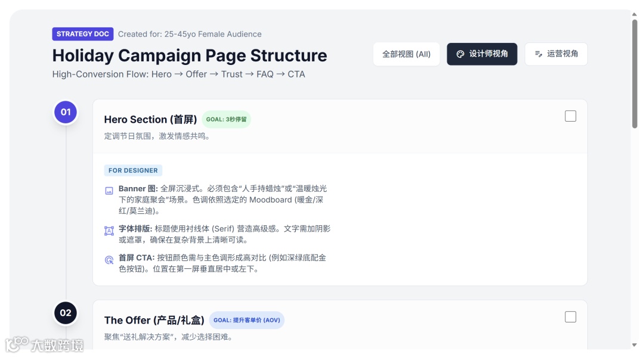Click the scrollbar down arrow
The width and height of the screenshot is (644, 357).
(634, 345)
